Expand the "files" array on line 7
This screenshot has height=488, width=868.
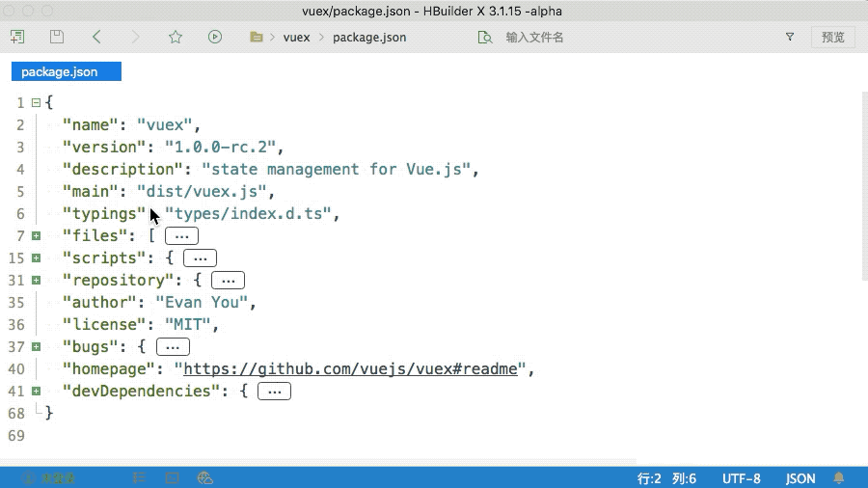36,235
